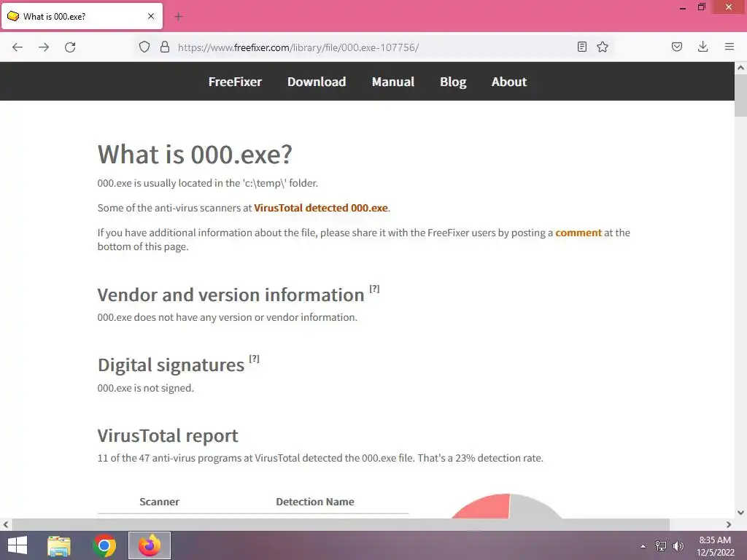747x560 pixels.
Task: Click the 'VirusTotal report' heading
Action: coord(168,436)
